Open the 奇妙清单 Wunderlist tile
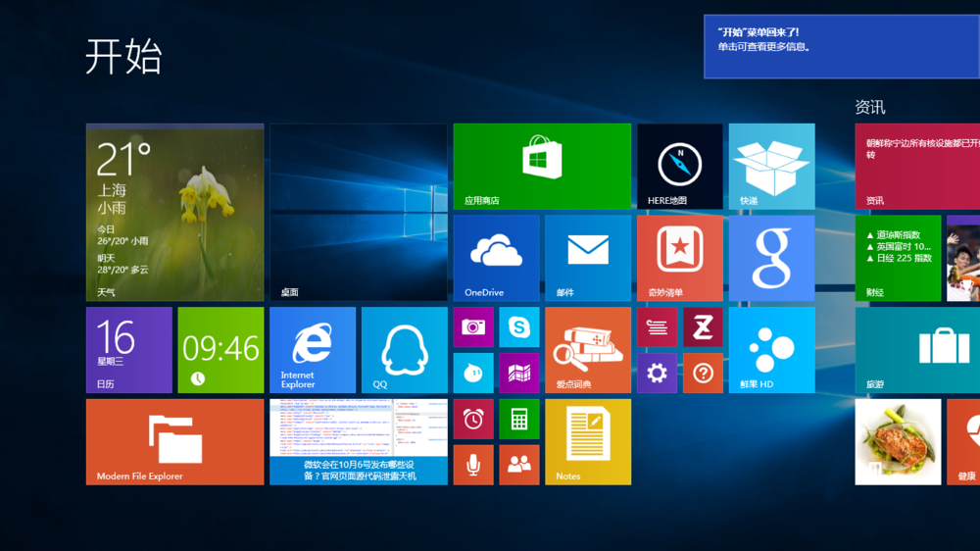The image size is (980, 551). click(x=680, y=258)
